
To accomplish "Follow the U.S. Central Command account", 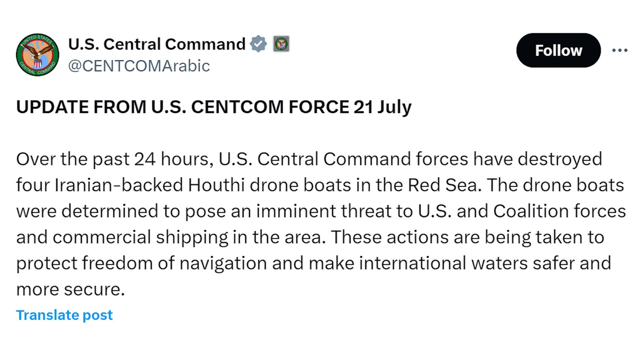I will (x=559, y=50).
